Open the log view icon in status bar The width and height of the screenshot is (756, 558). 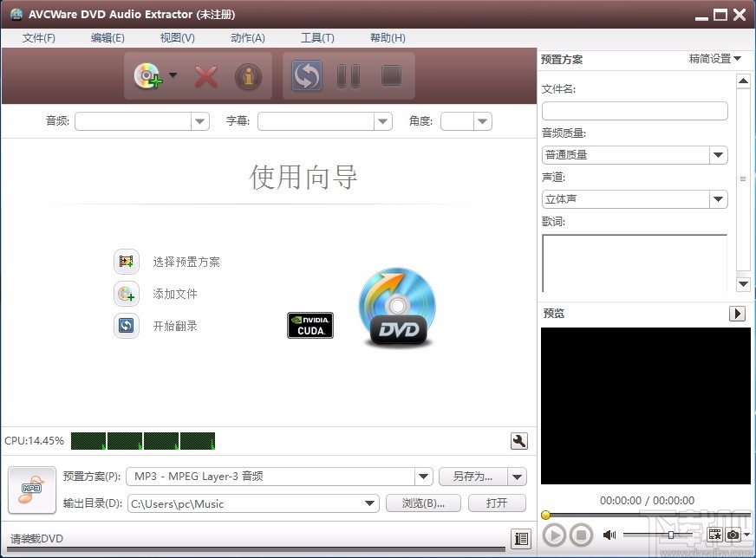click(x=521, y=538)
